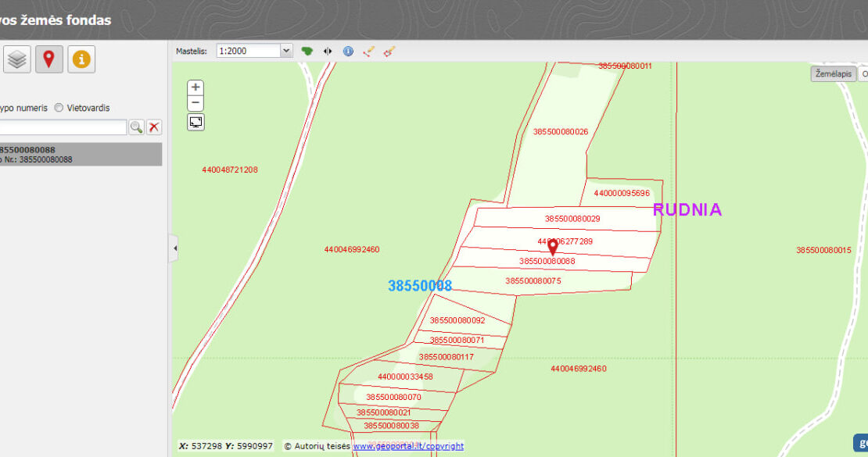868x457 pixels.
Task: Open the Mastelis scale dropdown
Action: click(x=285, y=51)
